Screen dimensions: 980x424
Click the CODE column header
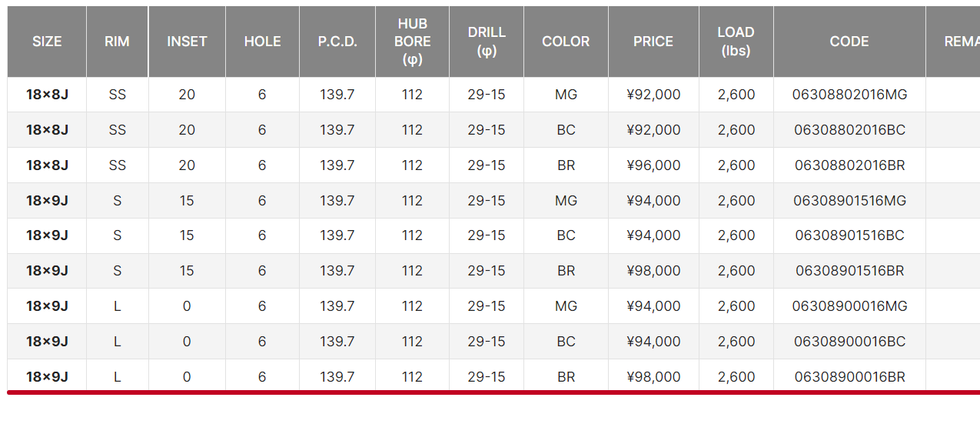849,42
